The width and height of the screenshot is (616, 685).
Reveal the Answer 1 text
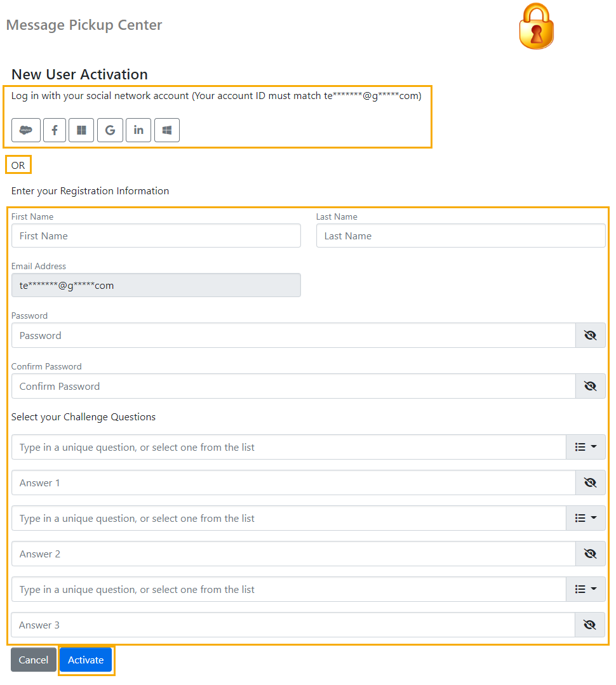tap(590, 482)
